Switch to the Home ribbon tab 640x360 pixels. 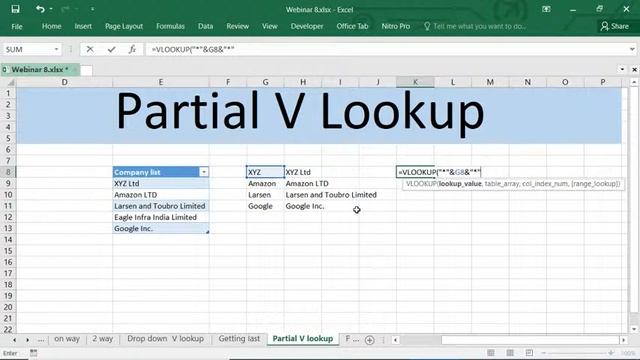tap(51, 26)
